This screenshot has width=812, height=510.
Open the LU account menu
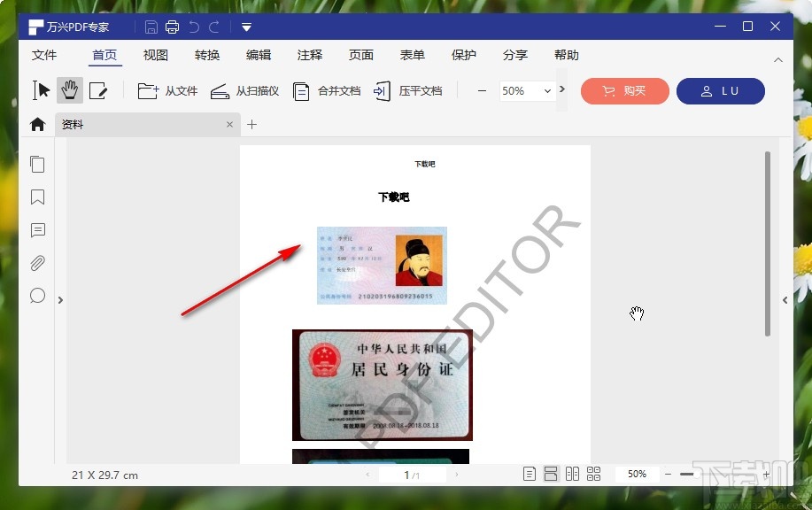[x=720, y=90]
